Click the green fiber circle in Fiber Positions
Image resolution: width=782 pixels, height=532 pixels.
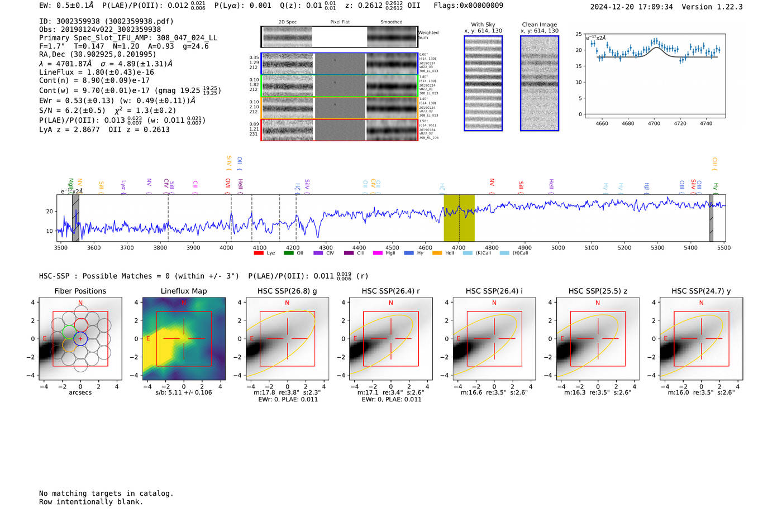point(69,332)
